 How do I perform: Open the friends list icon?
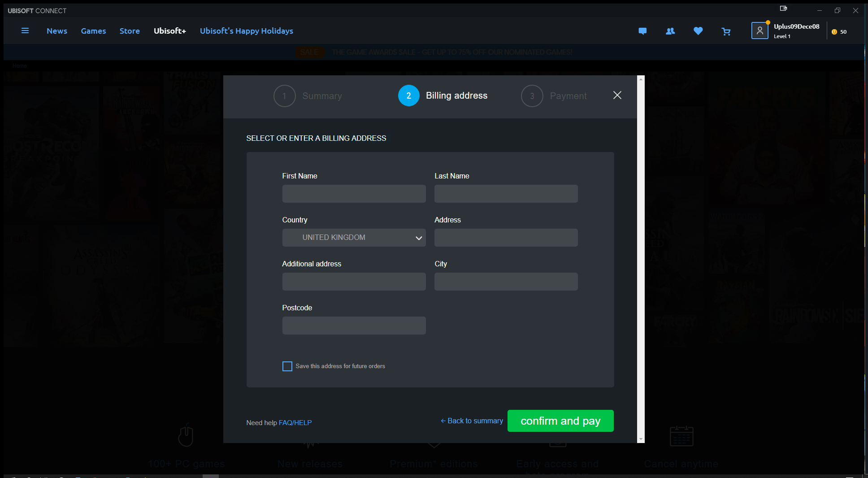670,31
